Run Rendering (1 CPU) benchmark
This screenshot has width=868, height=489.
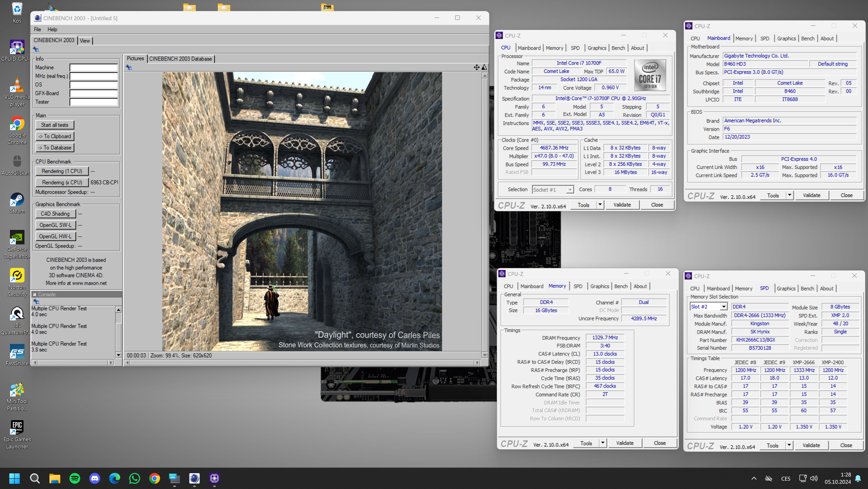62,171
